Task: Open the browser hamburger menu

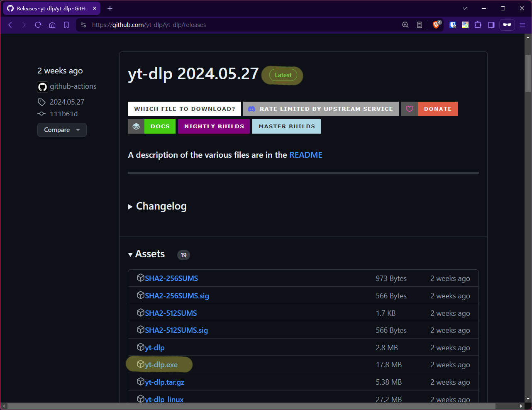Action: point(522,24)
